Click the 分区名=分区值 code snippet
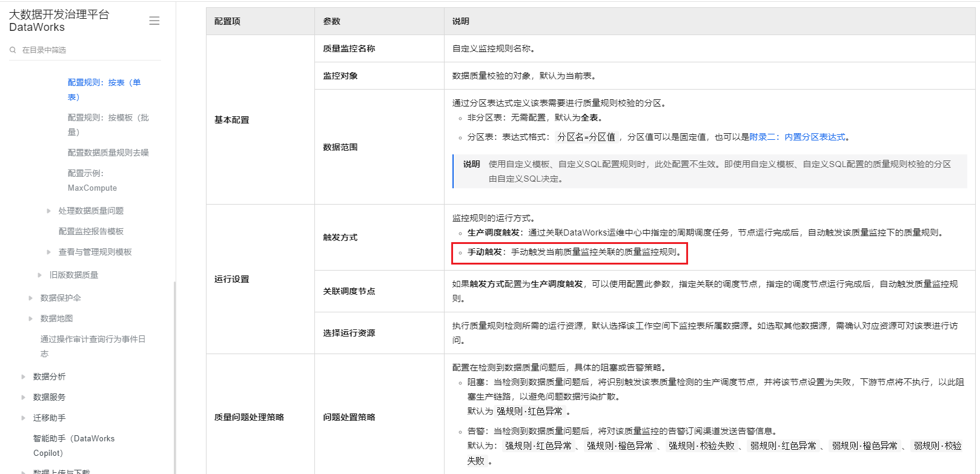 point(586,137)
